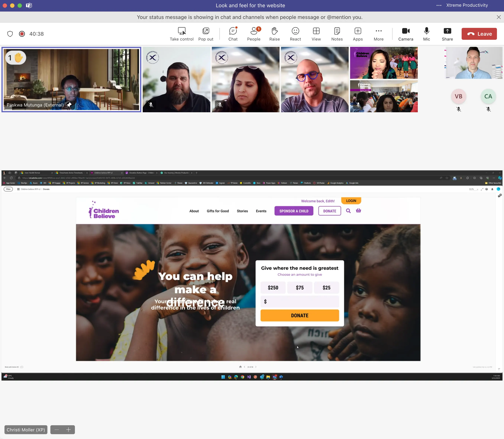This screenshot has height=439, width=504.
Task: Open Share content options
Action: (447, 34)
